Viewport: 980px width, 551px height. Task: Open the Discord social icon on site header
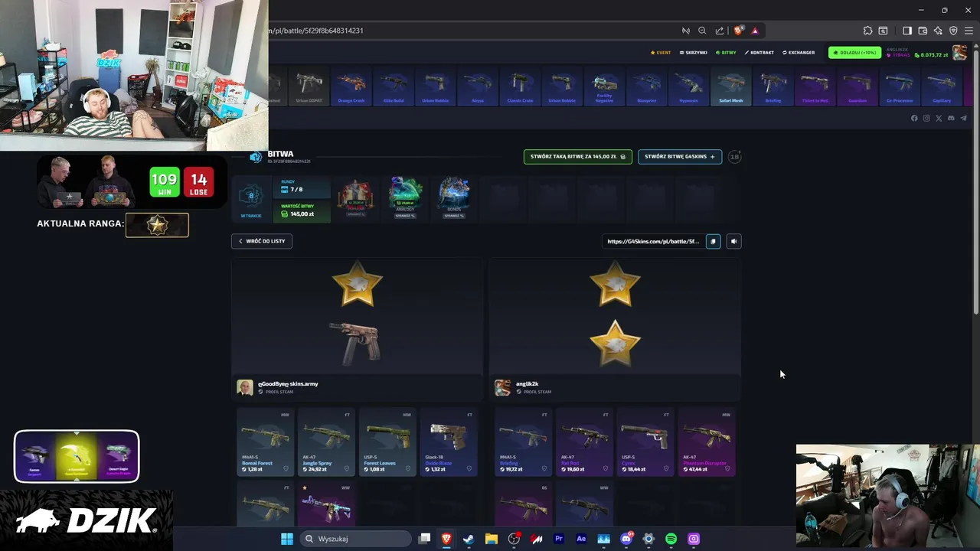(951, 118)
